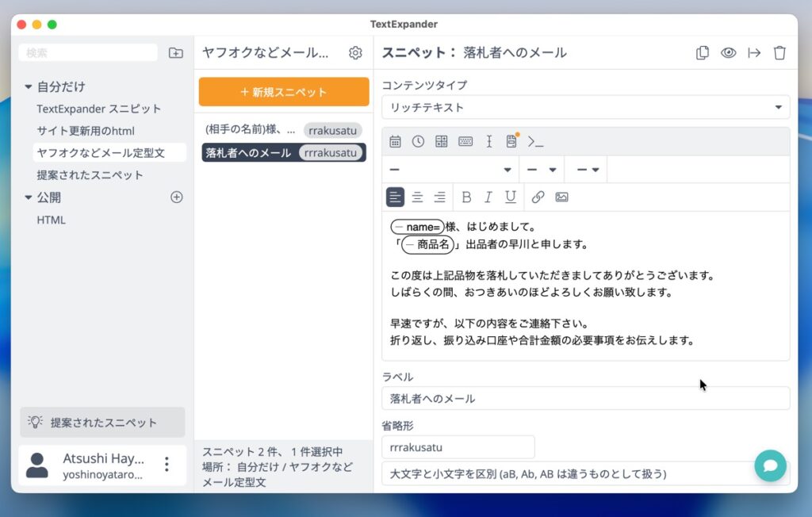The width and height of the screenshot is (812, 517).
Task: Toggle bold formatting
Action: (x=466, y=197)
